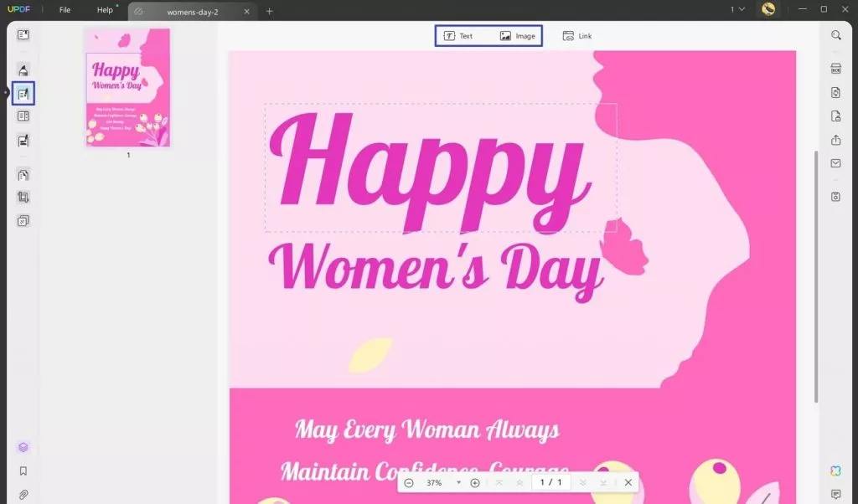Open the Help menu
This screenshot has height=504, width=858.
coord(105,10)
